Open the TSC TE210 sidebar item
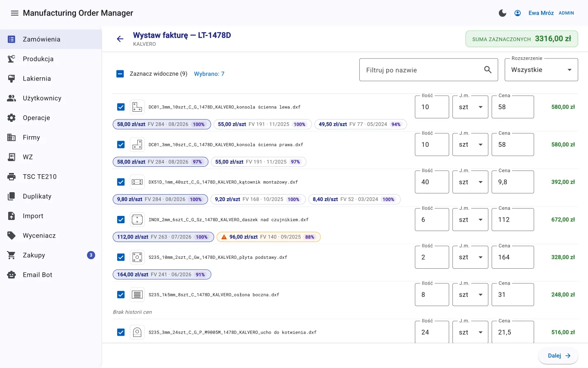 pyautogui.click(x=51, y=177)
